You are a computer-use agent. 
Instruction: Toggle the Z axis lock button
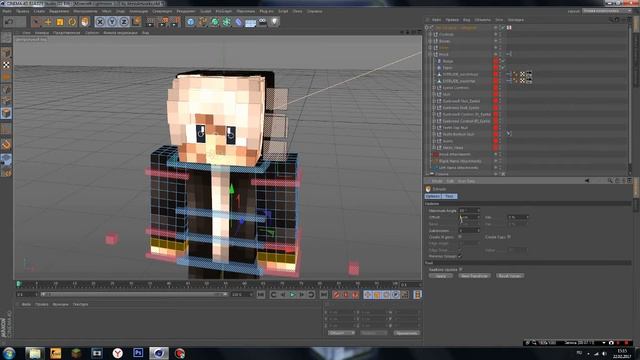tap(124, 22)
